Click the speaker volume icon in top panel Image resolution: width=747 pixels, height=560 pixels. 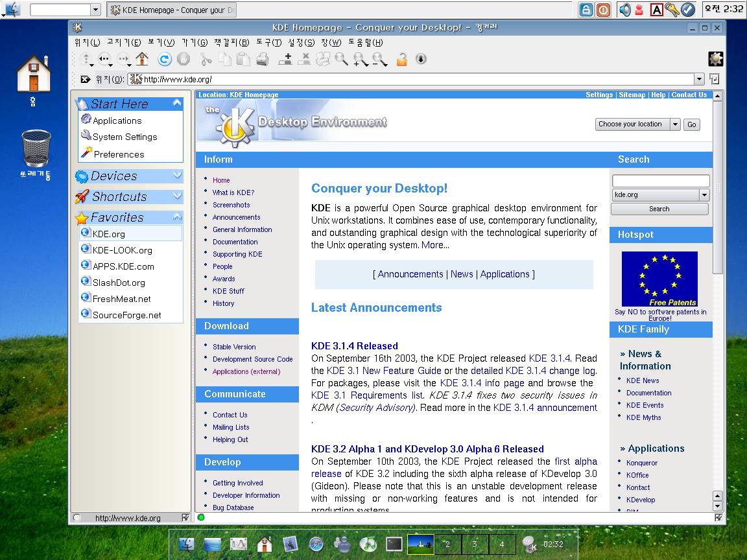(624, 10)
